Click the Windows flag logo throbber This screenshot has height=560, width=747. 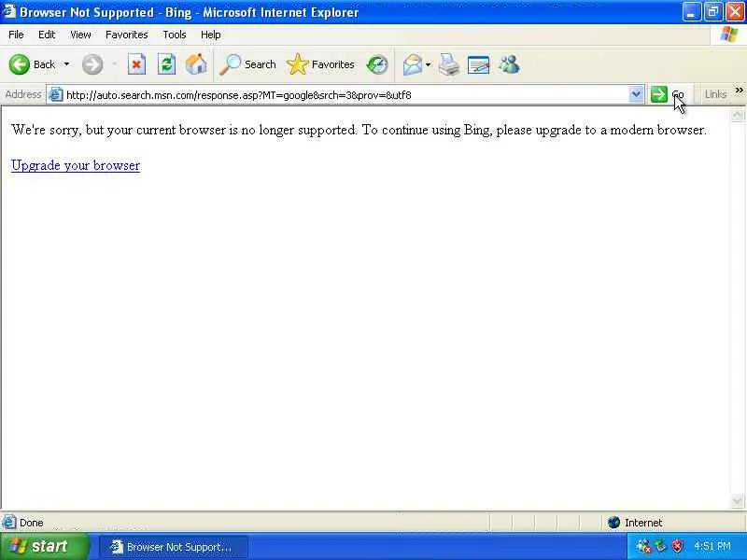pos(728,35)
